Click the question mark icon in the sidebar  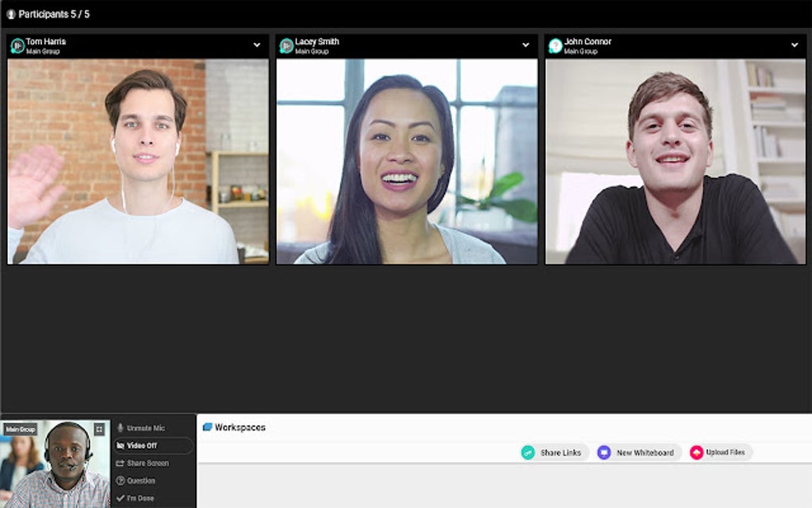click(x=119, y=480)
